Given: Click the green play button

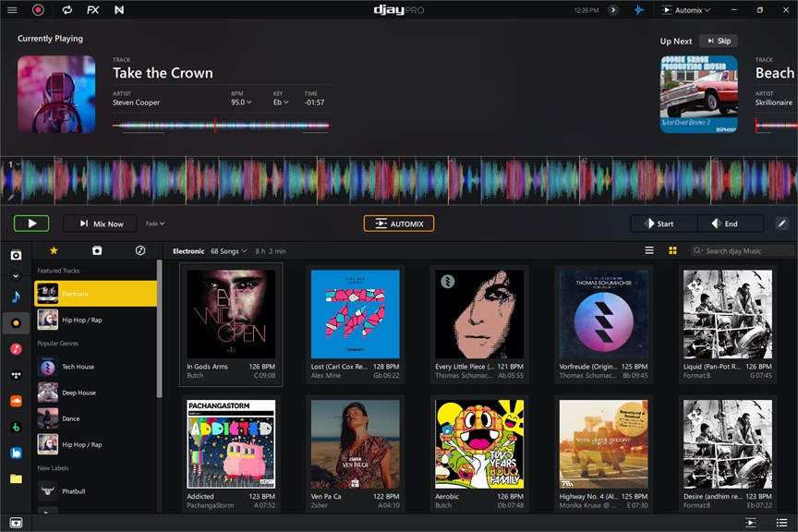Looking at the screenshot, I should pos(31,224).
